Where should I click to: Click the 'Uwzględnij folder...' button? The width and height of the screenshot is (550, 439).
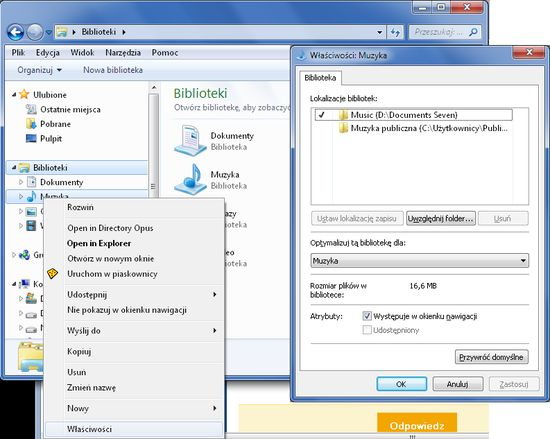pyautogui.click(x=441, y=218)
